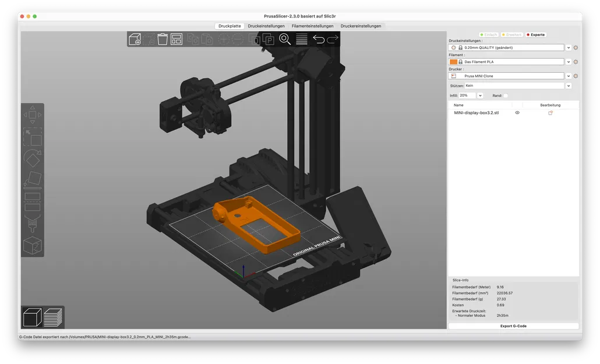Select the Cut tool in left sidebar
This screenshot has width=600, height=364.
point(33,202)
